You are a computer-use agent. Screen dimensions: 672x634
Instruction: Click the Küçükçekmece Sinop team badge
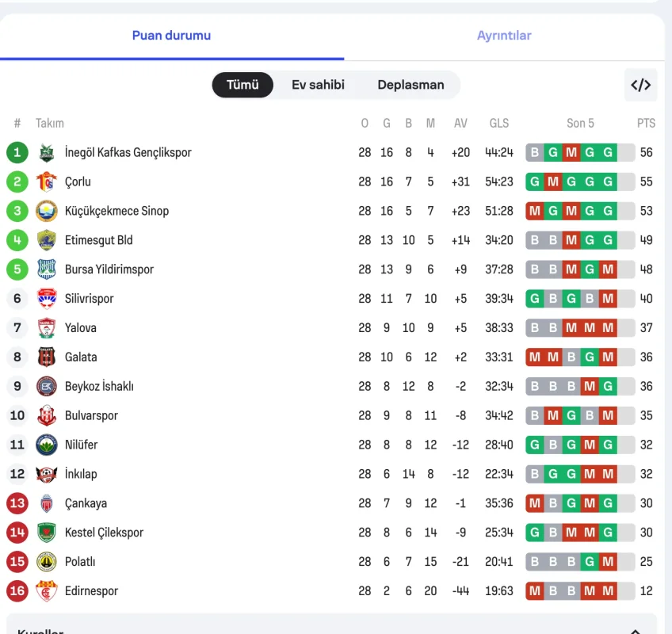[x=47, y=211]
